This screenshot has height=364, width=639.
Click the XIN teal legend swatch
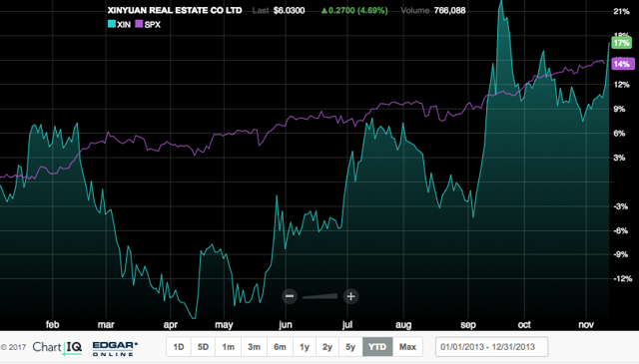112,24
